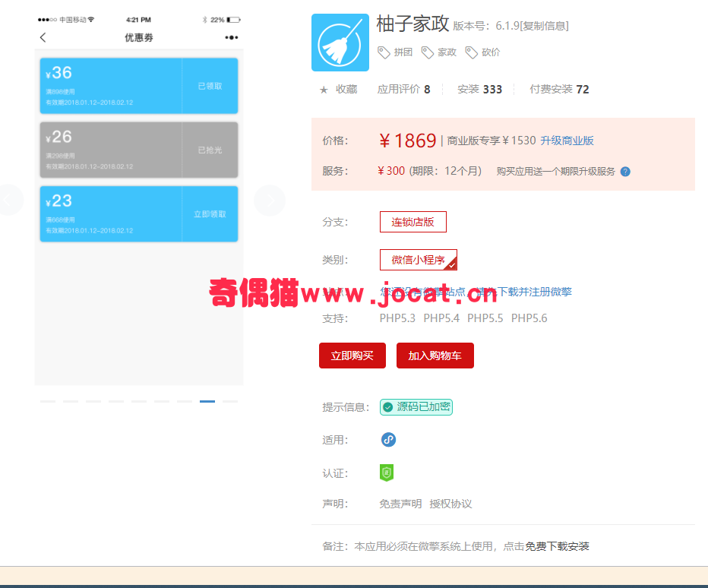Screen dimensions: 708x588
Task: Click 付费安装 72 stat
Action: pyautogui.click(x=559, y=90)
